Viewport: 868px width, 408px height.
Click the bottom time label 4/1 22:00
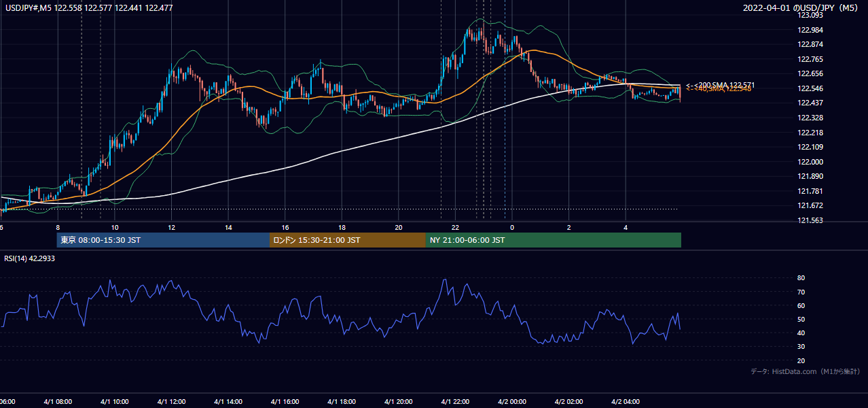tap(455, 401)
